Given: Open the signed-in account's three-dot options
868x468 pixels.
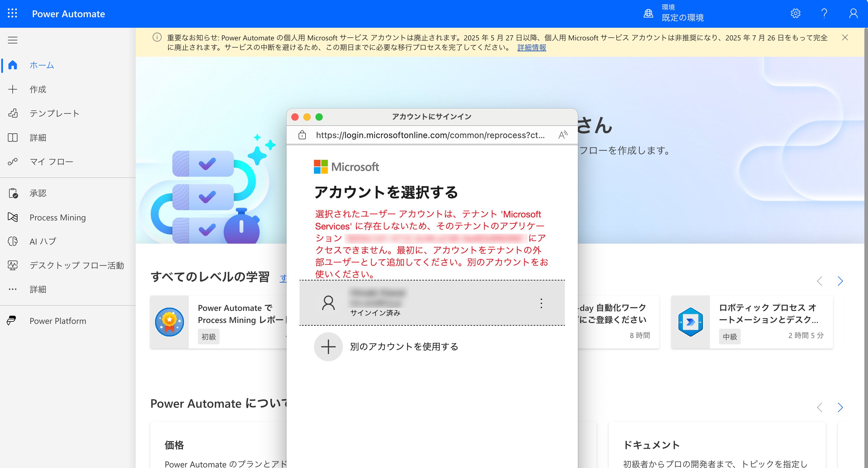Looking at the screenshot, I should pos(541,303).
